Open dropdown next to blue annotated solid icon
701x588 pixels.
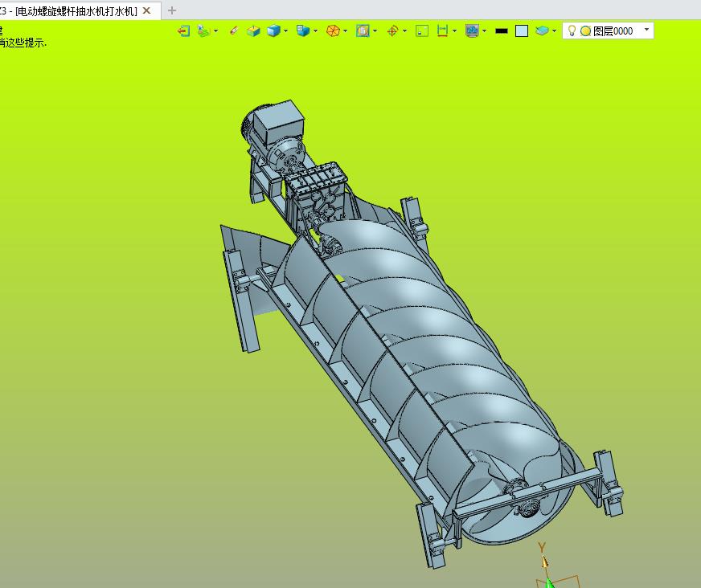tap(316, 31)
